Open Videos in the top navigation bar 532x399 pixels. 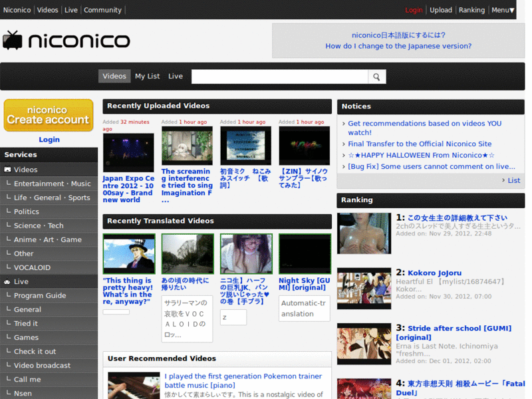click(x=47, y=10)
